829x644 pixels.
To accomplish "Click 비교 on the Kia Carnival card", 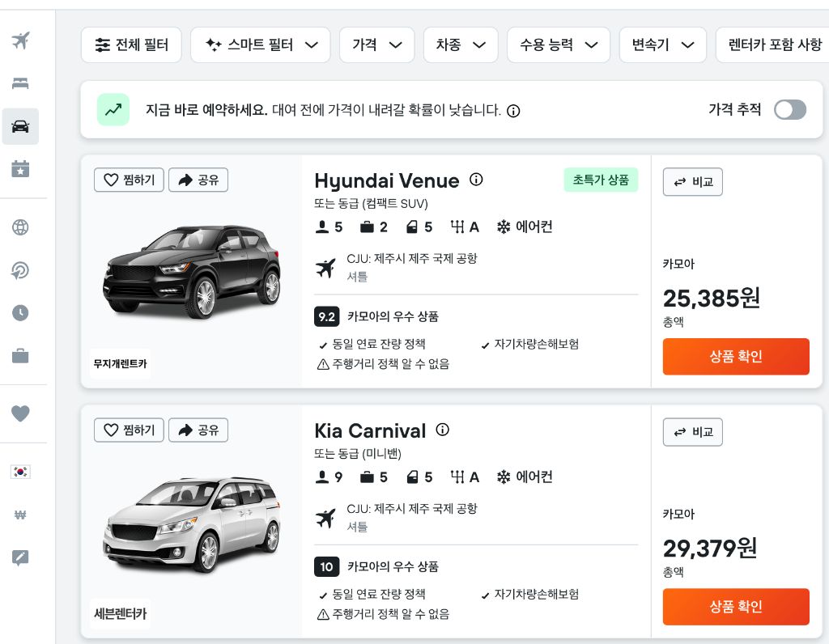I will click(x=692, y=432).
